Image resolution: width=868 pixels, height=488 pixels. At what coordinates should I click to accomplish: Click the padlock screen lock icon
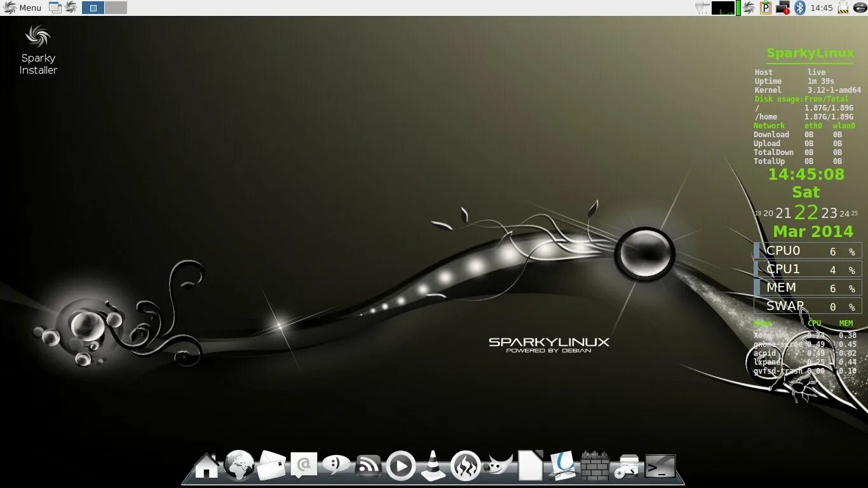843,8
